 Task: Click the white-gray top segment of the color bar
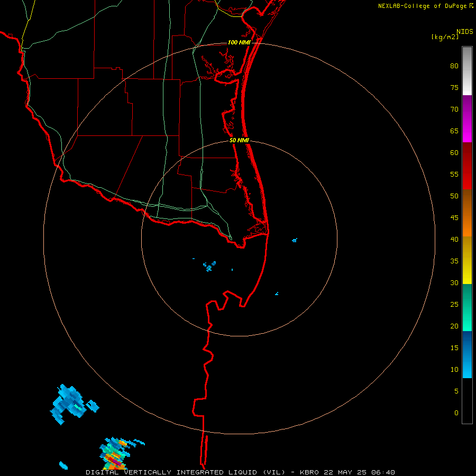[467, 71]
